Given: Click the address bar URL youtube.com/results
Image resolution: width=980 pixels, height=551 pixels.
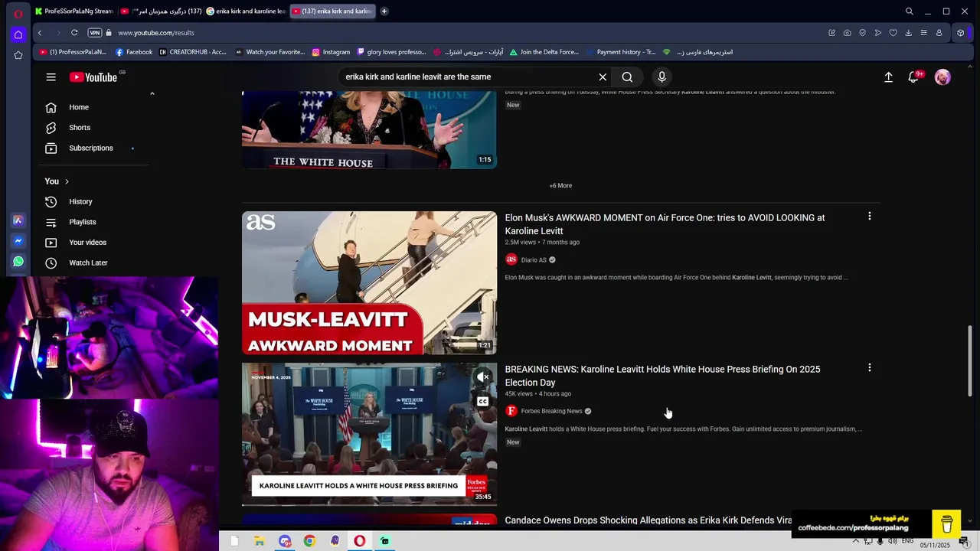Looking at the screenshot, I should 156,33.
